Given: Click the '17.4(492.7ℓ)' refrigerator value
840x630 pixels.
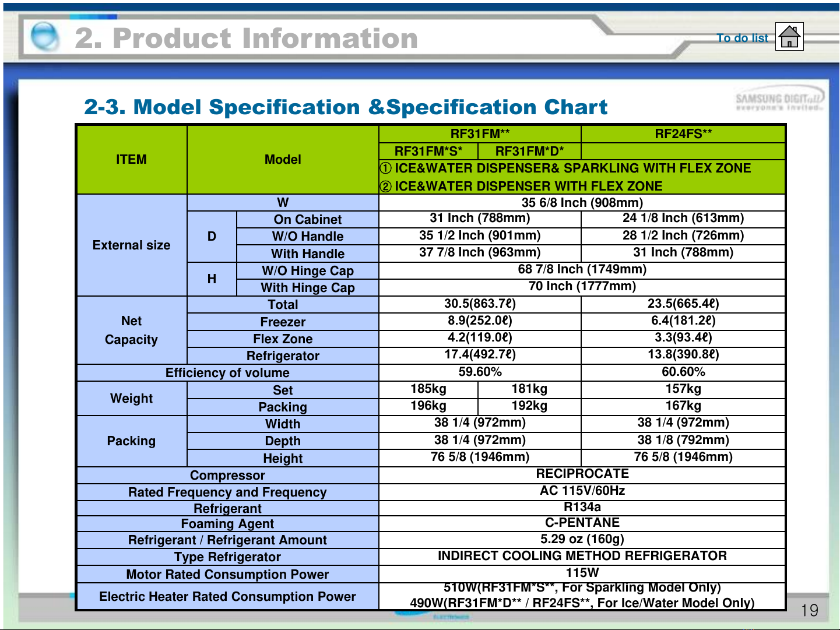Looking at the screenshot, I should click(x=480, y=354).
